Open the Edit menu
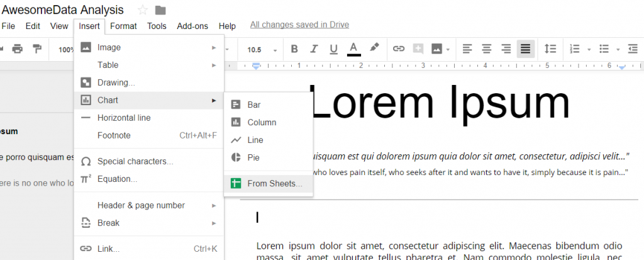The image size is (644, 260). tap(33, 26)
